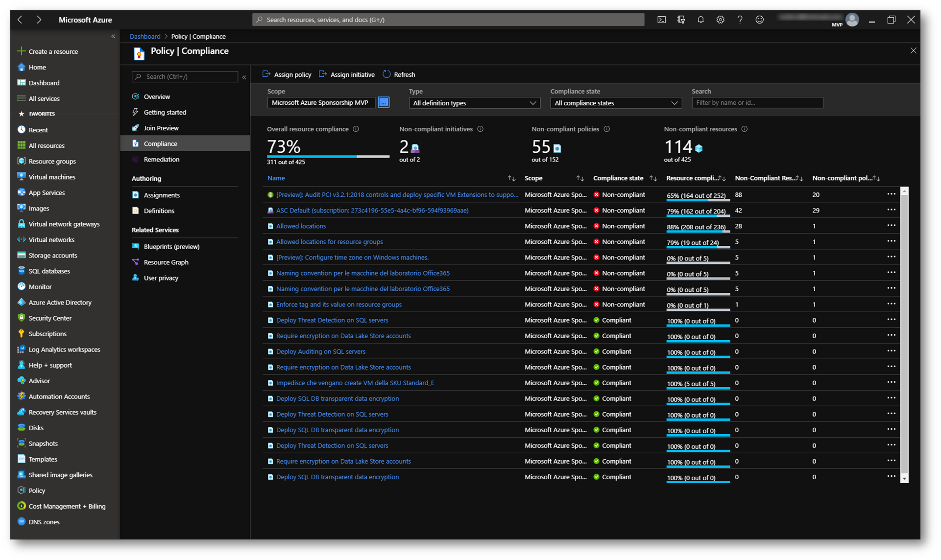Viewport: 941px width, 560px height.
Task: Click info icon beside Non-compliant policies
Action: click(607, 129)
